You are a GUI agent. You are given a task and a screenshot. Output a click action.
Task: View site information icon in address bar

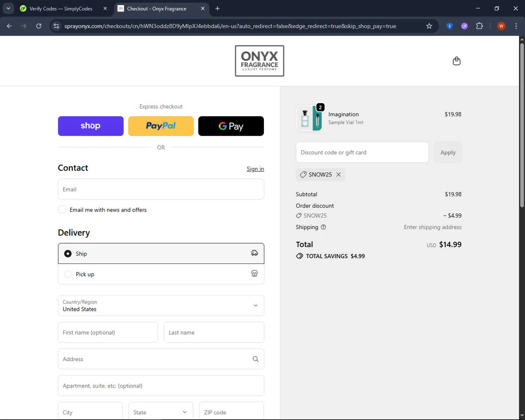click(x=56, y=26)
